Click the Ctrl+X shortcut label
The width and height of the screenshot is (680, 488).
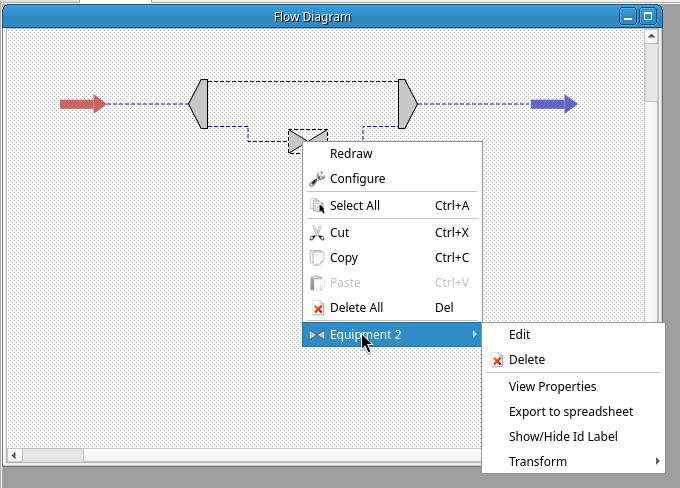tap(452, 233)
